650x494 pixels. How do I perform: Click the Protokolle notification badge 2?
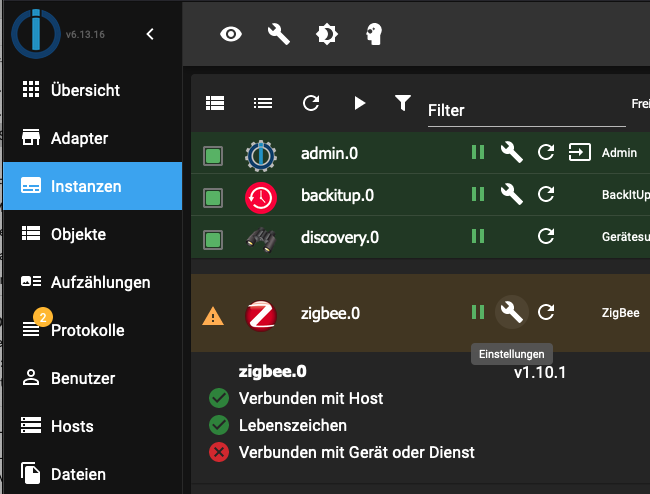(x=43, y=317)
